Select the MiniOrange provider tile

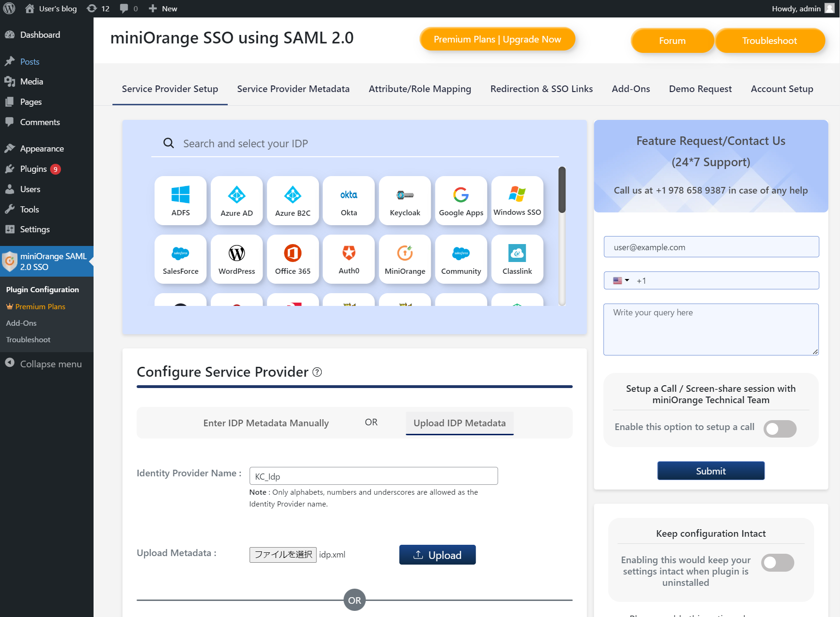point(405,259)
